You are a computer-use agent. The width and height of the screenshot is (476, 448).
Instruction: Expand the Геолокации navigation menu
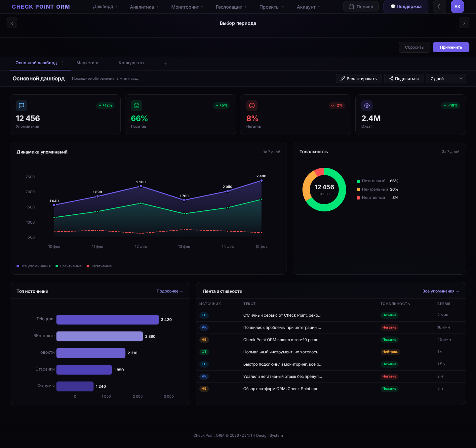pos(231,7)
